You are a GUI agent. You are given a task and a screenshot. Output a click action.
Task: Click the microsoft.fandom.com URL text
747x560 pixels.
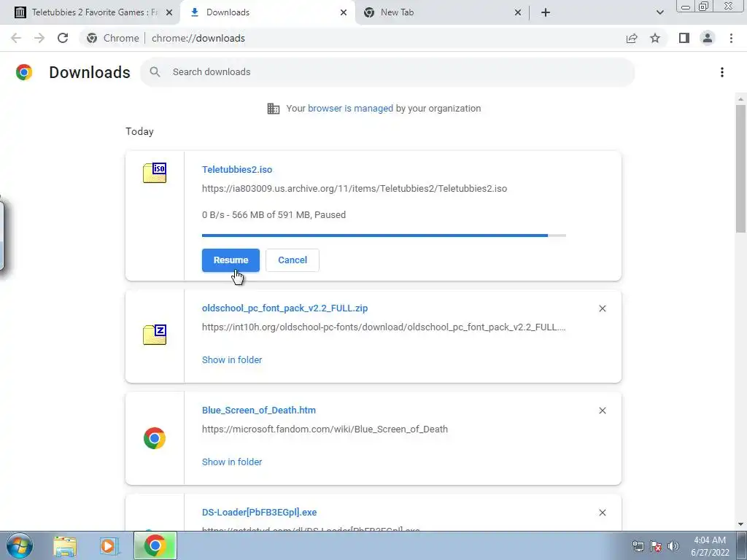coord(325,429)
